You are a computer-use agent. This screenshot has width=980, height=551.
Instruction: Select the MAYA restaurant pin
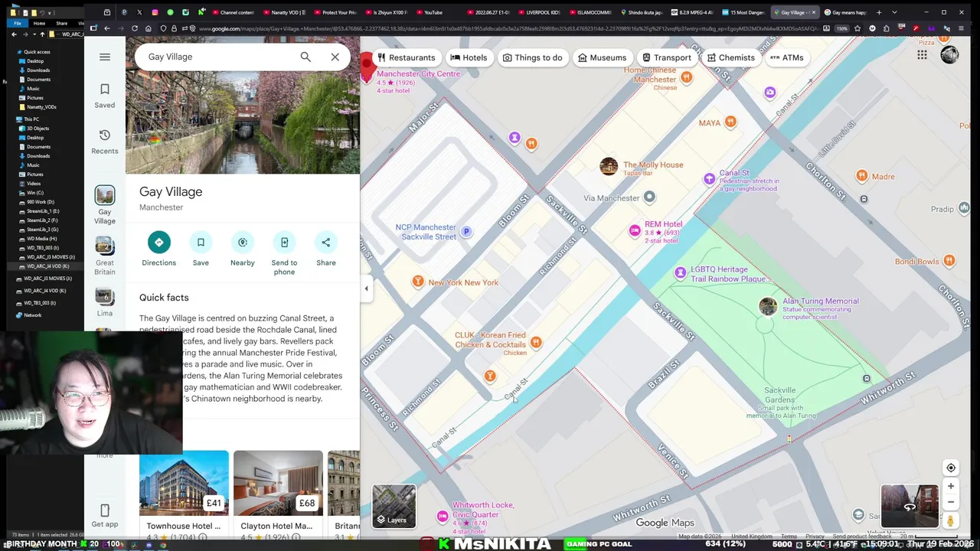pos(730,122)
